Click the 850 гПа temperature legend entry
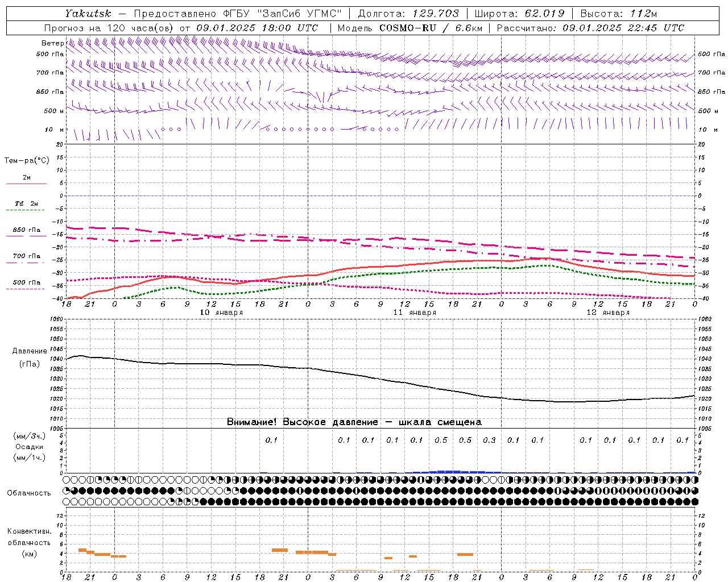Screen dimensions: 728x582 [x=26, y=230]
